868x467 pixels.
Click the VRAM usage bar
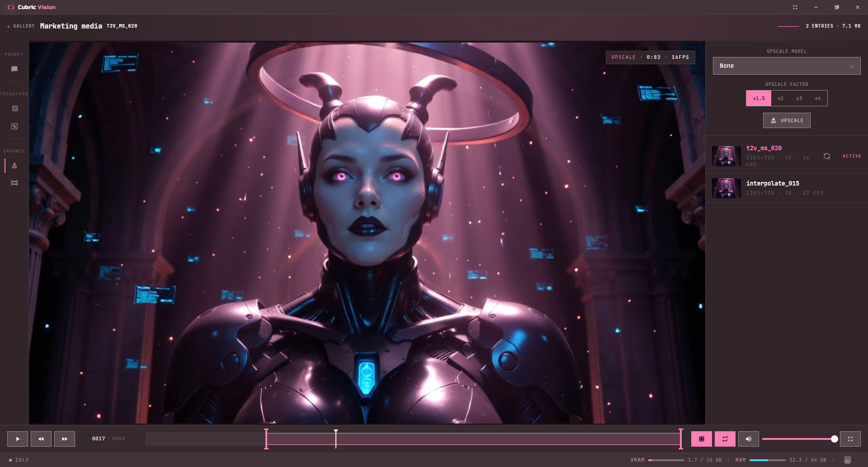tap(666, 460)
